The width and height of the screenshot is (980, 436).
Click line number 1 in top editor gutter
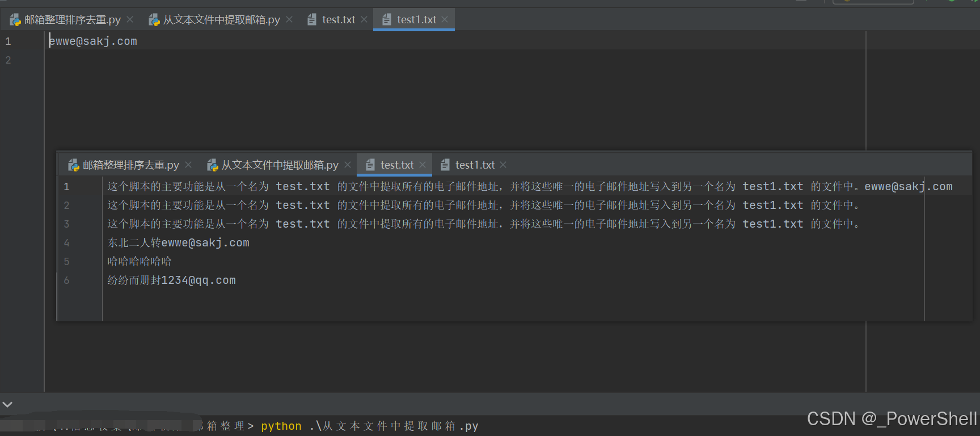click(8, 41)
